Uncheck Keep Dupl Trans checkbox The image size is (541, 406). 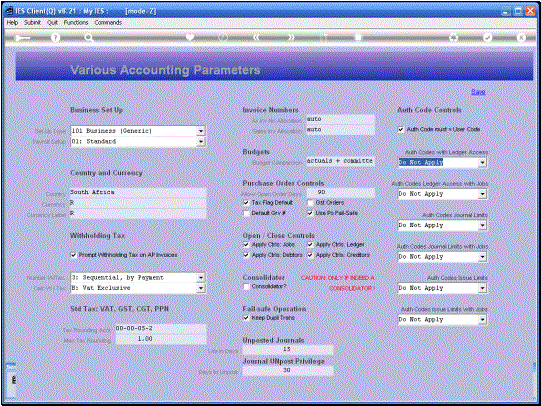click(x=246, y=318)
